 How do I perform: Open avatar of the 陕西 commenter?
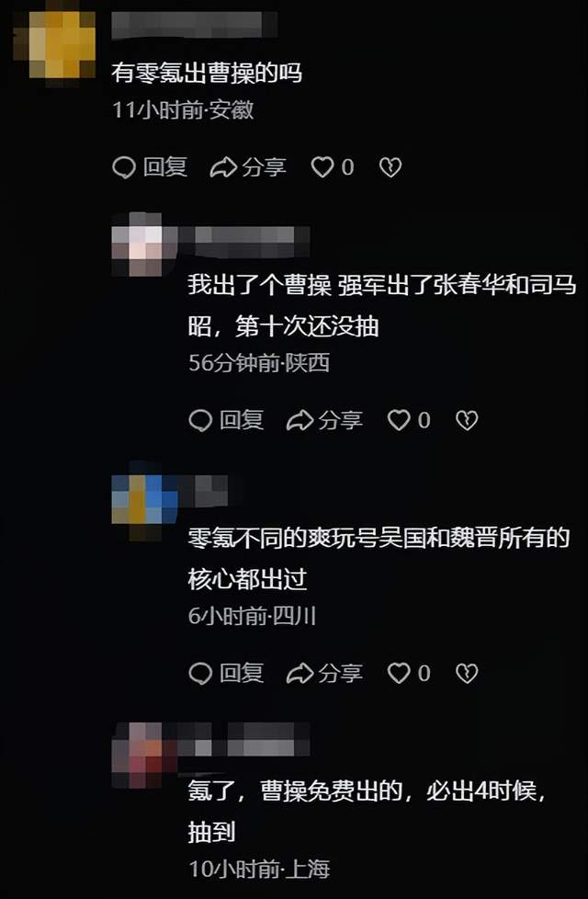pyautogui.click(x=138, y=244)
